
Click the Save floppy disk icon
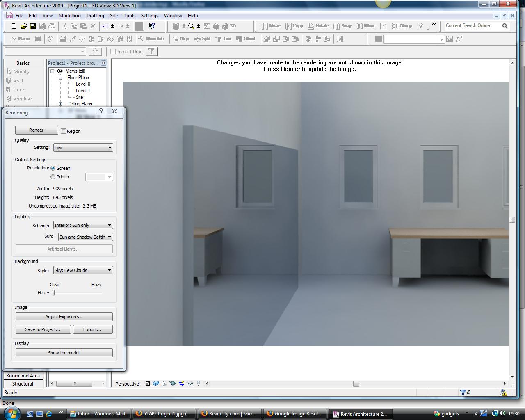pyautogui.click(x=33, y=26)
